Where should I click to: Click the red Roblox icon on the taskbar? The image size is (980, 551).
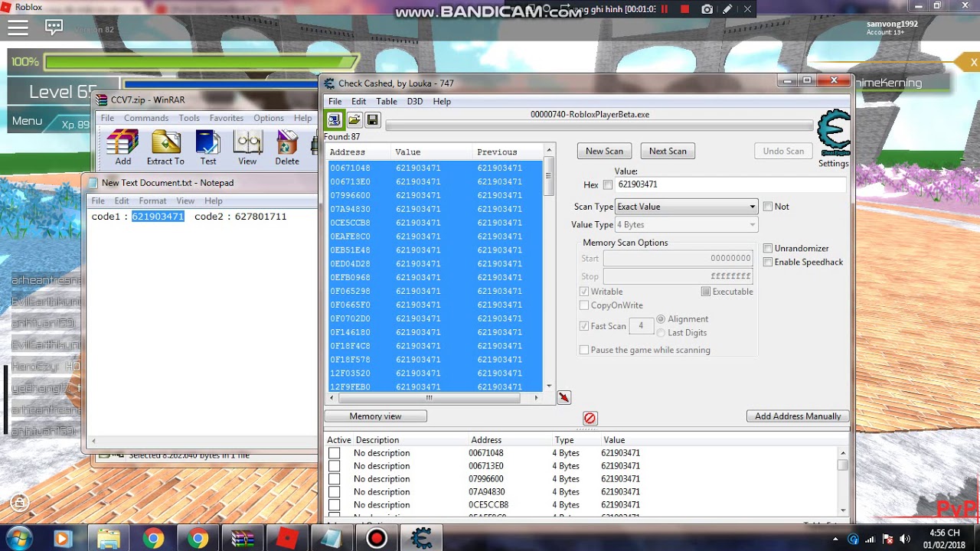[x=286, y=539]
